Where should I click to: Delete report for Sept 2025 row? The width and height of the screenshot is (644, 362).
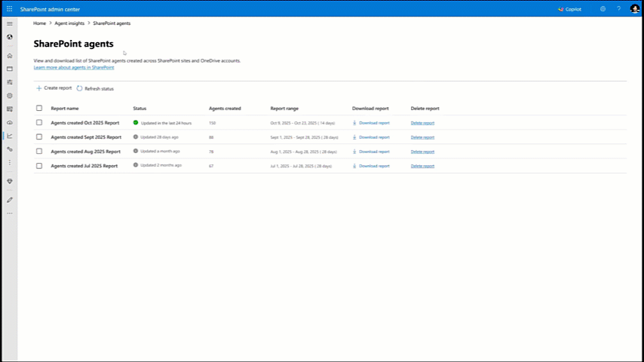tap(422, 137)
